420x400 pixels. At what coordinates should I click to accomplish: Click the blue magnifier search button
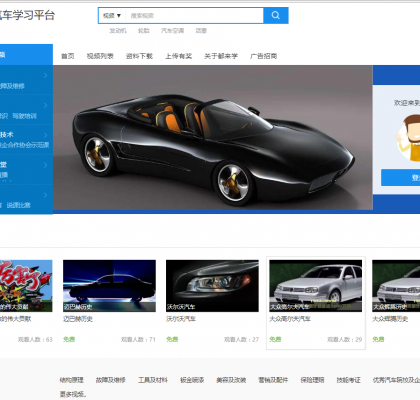point(276,15)
